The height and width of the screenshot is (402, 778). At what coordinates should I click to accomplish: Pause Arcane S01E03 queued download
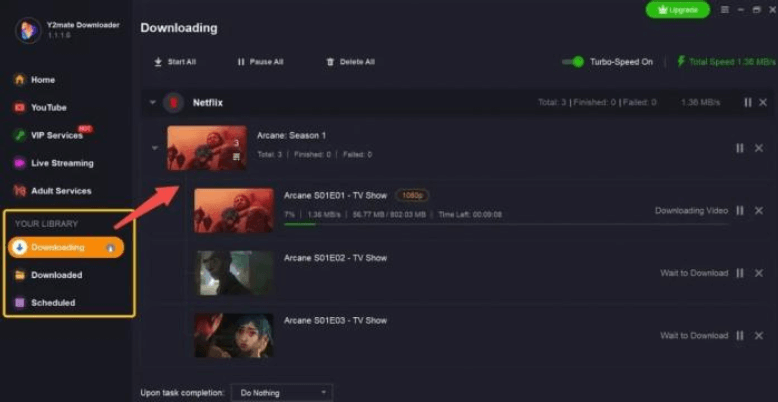(x=740, y=335)
